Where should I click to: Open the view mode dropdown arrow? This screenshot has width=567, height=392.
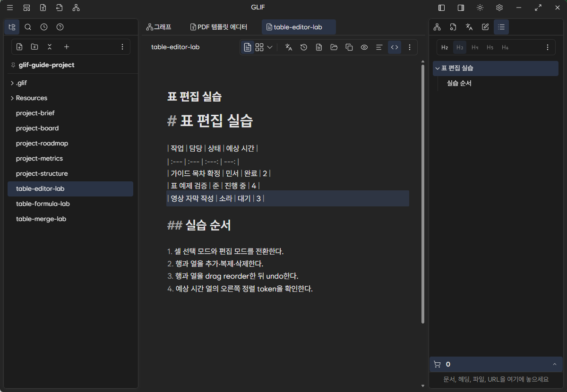[270, 47]
